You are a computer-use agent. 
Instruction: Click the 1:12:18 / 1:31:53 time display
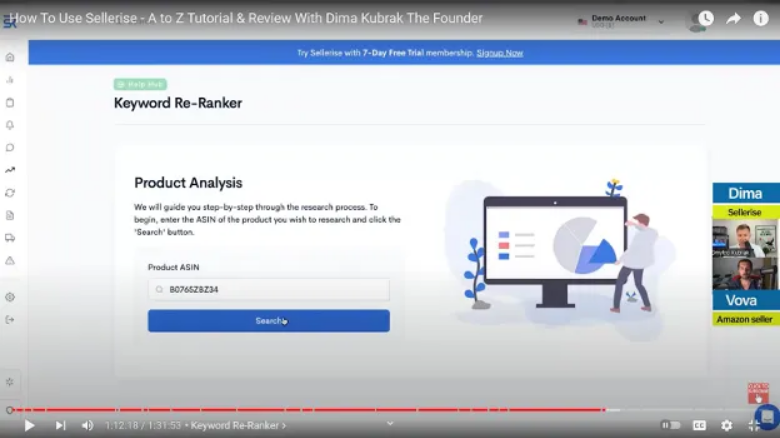click(143, 426)
